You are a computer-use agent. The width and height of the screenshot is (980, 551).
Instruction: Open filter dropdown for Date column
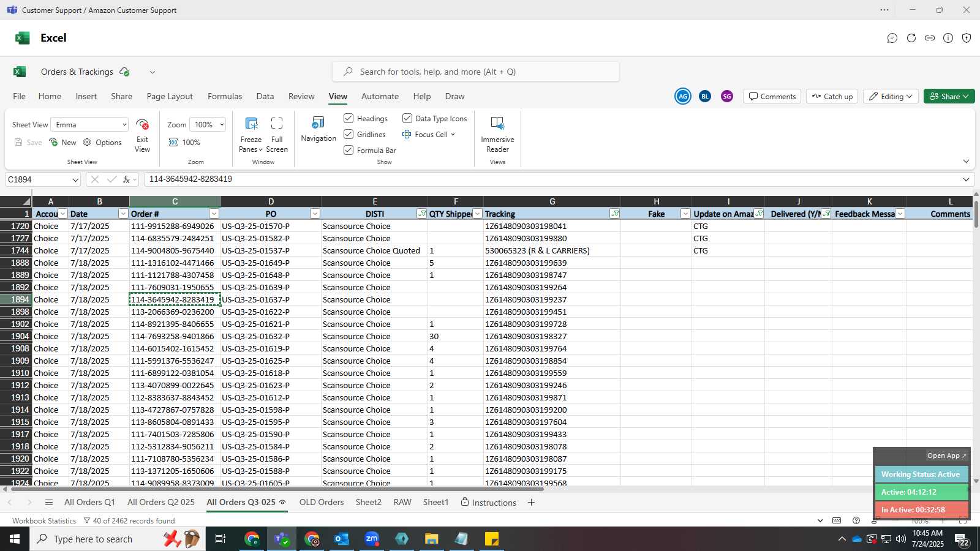[x=123, y=214]
